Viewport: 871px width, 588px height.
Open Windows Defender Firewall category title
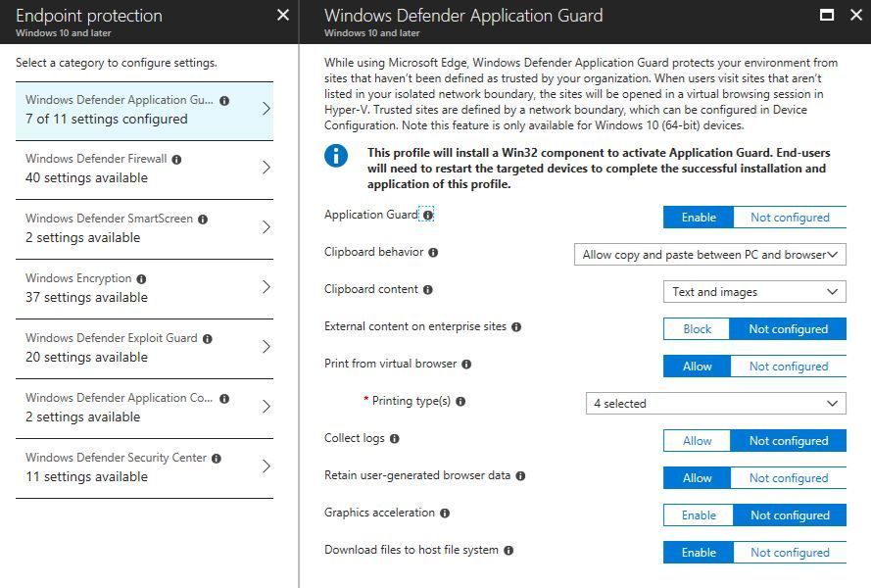(96, 159)
